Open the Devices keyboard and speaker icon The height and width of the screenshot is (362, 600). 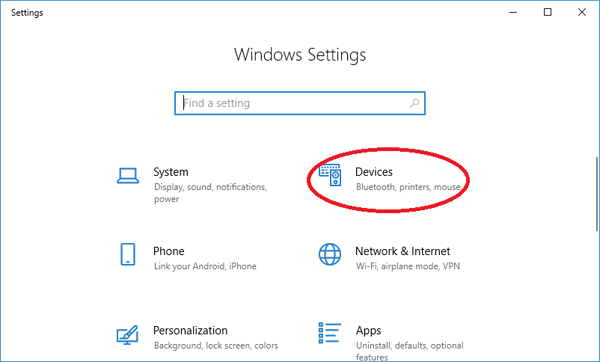(x=330, y=176)
